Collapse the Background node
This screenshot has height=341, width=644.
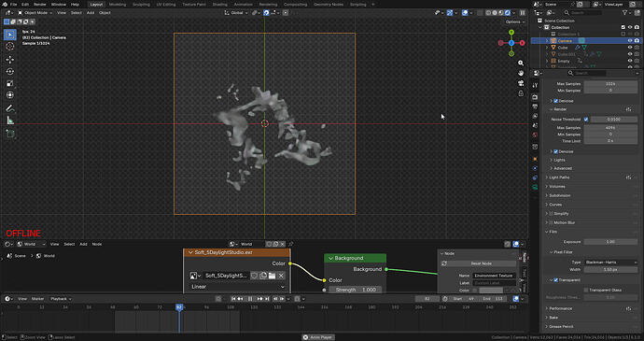pos(330,259)
